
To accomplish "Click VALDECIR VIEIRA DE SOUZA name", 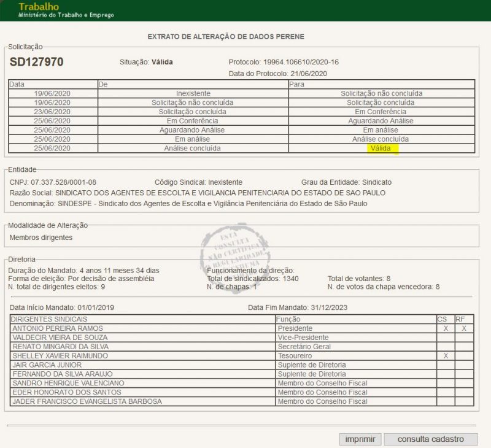I will point(60,338).
